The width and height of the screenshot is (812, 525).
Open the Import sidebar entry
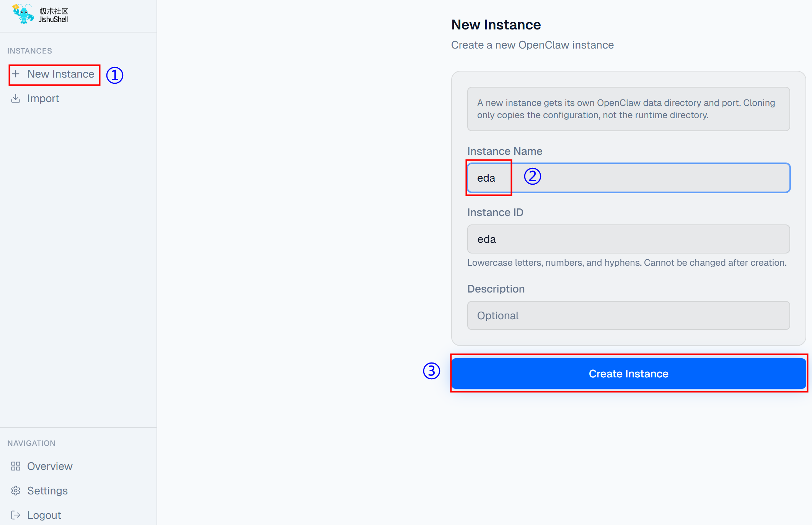(43, 98)
